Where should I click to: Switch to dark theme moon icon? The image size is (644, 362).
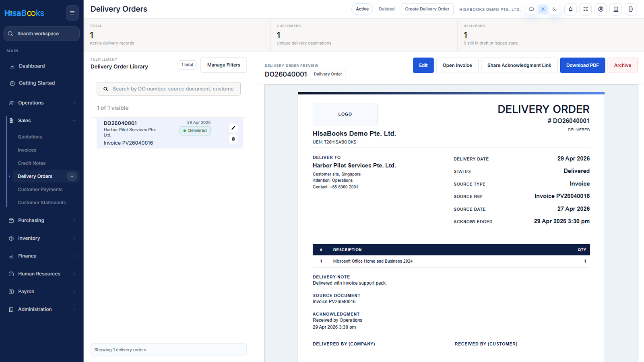tap(555, 9)
